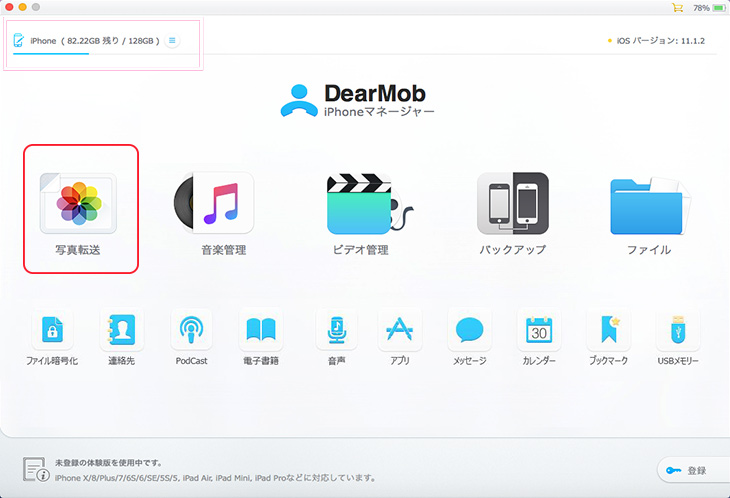The height and width of the screenshot is (498, 730).
Task: Click the supported devices list text
Action: tap(215, 478)
